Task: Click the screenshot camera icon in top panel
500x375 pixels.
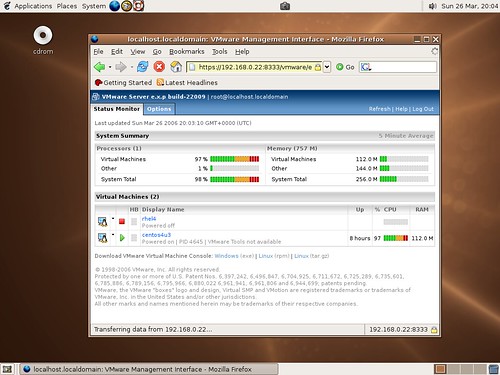Action: pyautogui.click(x=285, y=6)
